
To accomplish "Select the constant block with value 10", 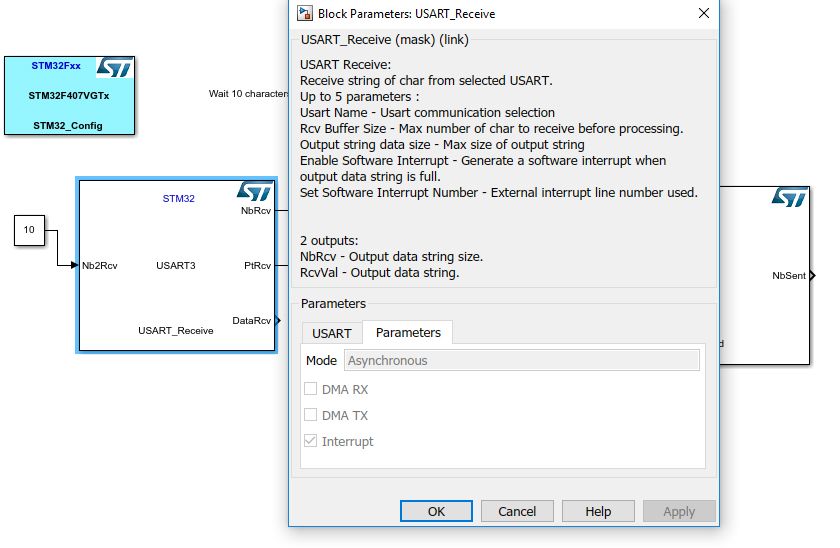I will click(x=29, y=230).
